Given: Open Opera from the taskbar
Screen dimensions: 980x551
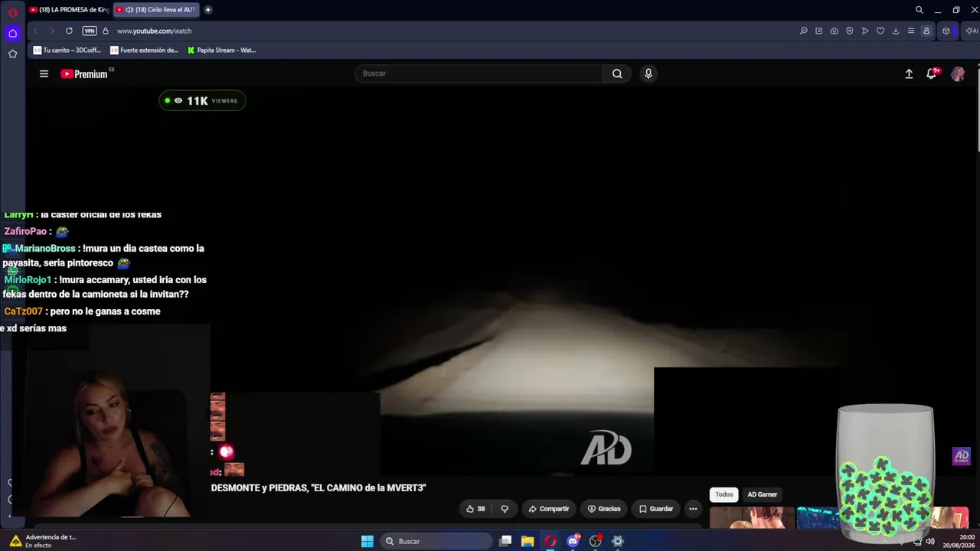Looking at the screenshot, I should (x=550, y=541).
